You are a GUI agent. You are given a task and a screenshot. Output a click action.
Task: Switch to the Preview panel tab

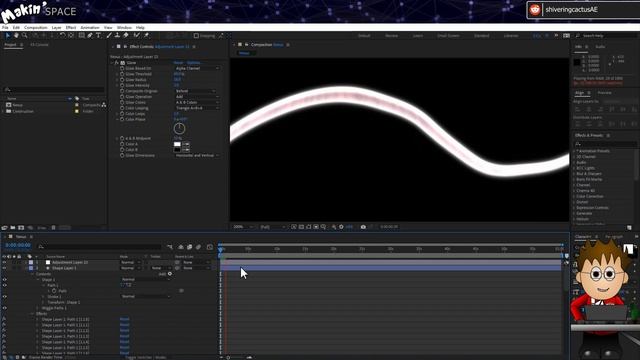click(x=604, y=93)
